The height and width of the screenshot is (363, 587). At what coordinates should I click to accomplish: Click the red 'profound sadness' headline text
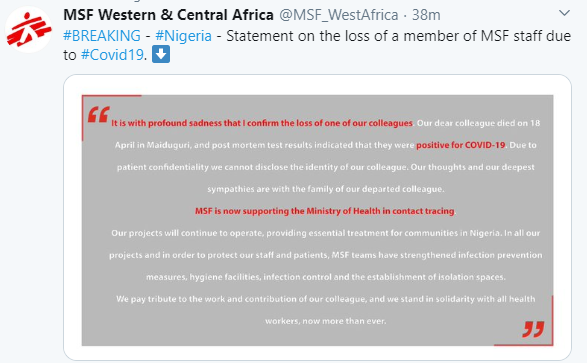[x=262, y=123]
